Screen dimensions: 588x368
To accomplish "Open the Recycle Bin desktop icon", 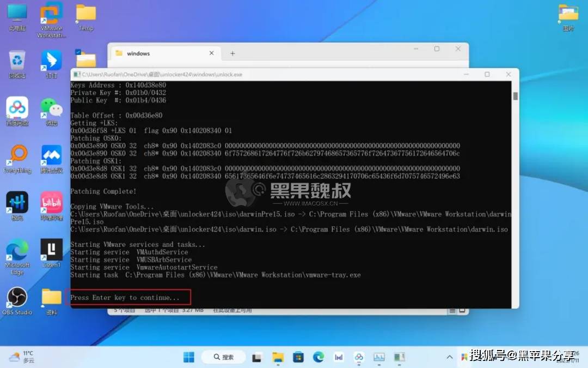I will click(17, 64).
